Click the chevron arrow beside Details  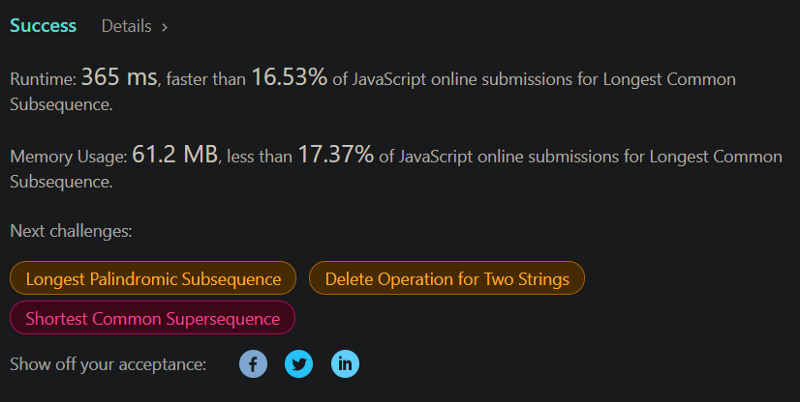165,28
